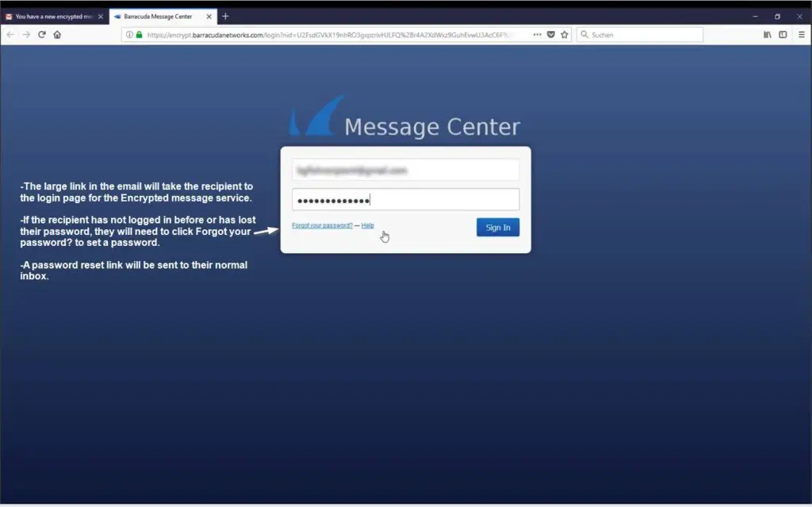The height and width of the screenshot is (507, 812).
Task: Restore down the Firefox window
Action: tap(777, 17)
